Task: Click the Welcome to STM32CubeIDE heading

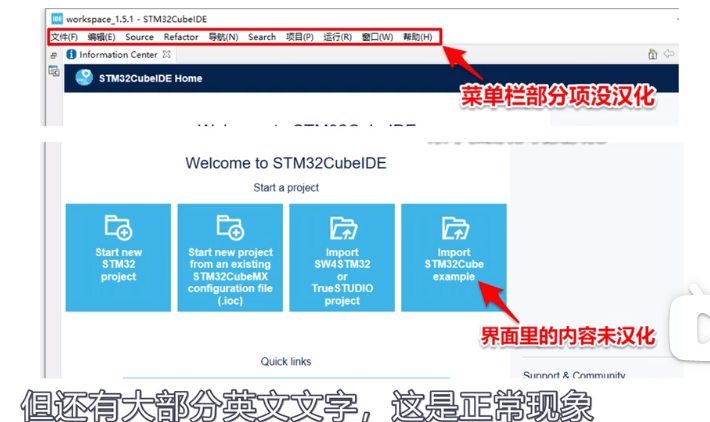Action: (x=286, y=163)
